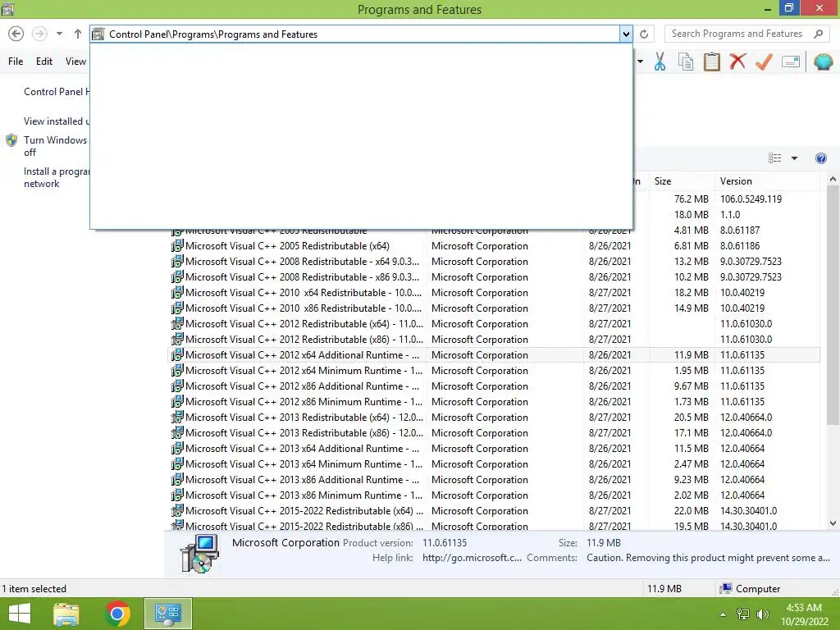The image size is (840, 630).
Task: Sort by the Version column header
Action: 767,181
